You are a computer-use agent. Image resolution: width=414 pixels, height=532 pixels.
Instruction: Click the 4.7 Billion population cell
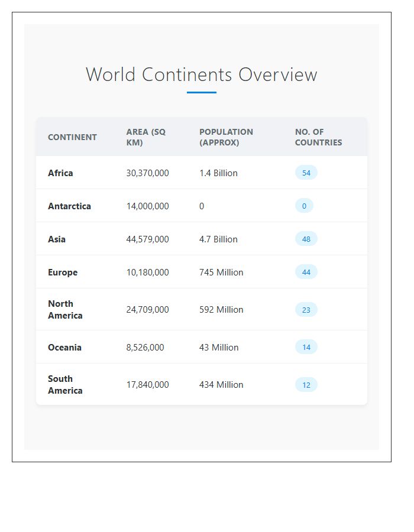219,239
